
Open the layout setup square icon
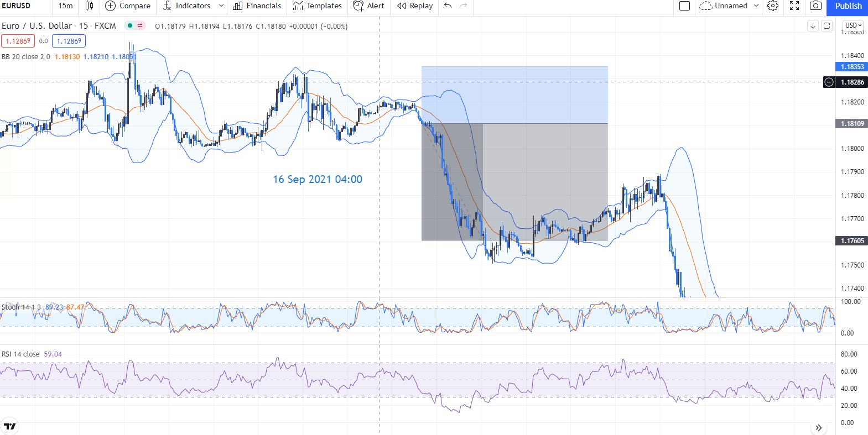pos(684,6)
